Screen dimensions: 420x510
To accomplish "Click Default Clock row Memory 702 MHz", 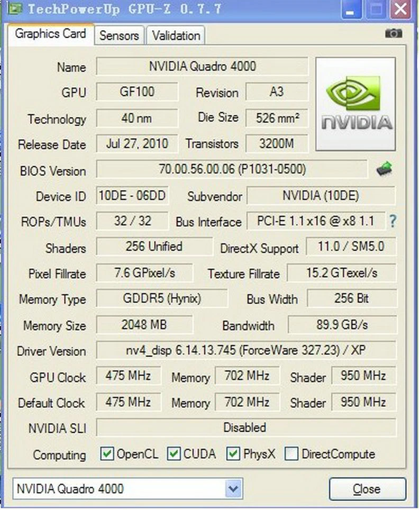I will 247,402.
